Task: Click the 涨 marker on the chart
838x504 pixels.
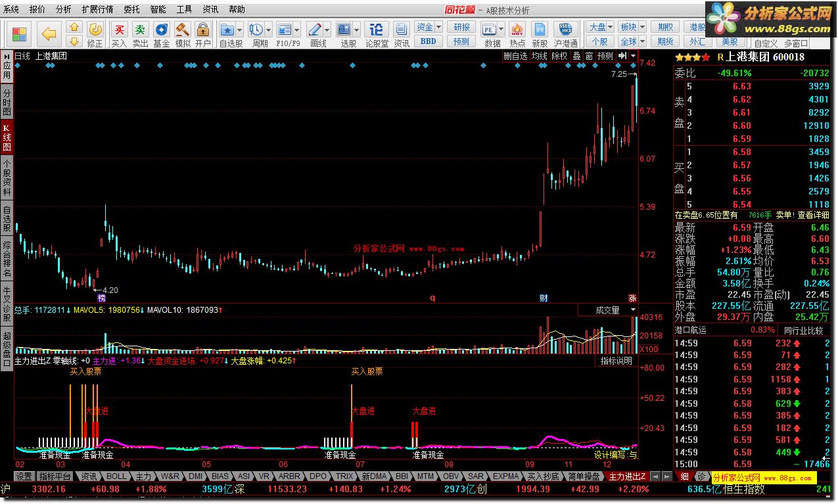Action: tap(632, 298)
